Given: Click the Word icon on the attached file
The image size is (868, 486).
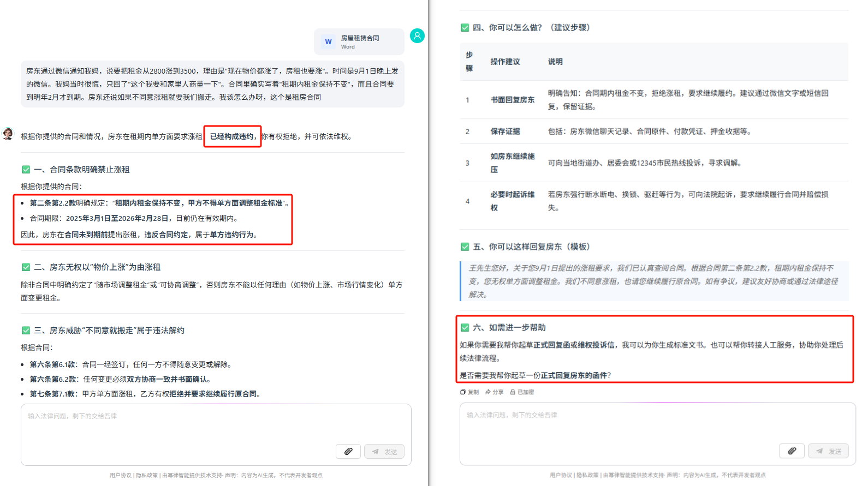Looking at the screenshot, I should pyautogui.click(x=328, y=42).
